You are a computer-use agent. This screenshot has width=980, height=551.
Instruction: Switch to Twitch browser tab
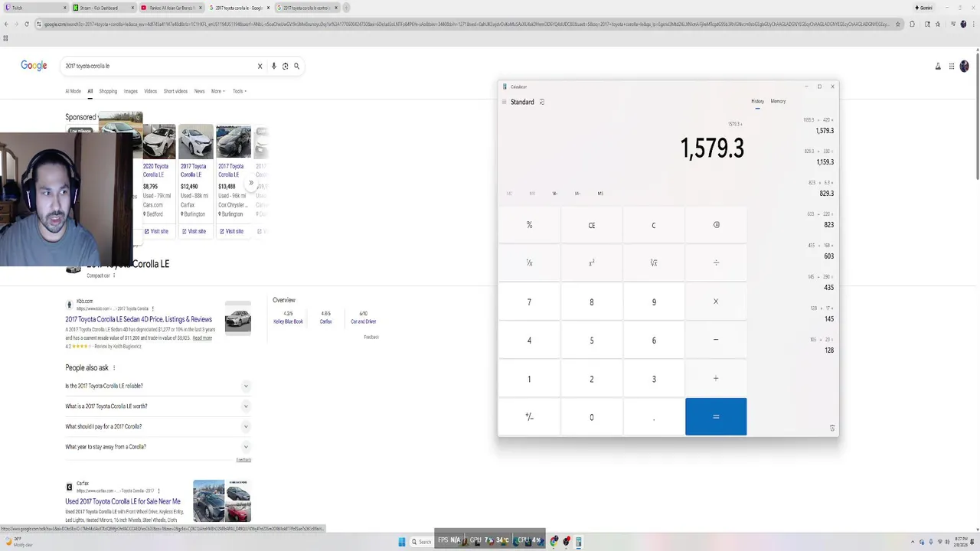click(x=34, y=8)
